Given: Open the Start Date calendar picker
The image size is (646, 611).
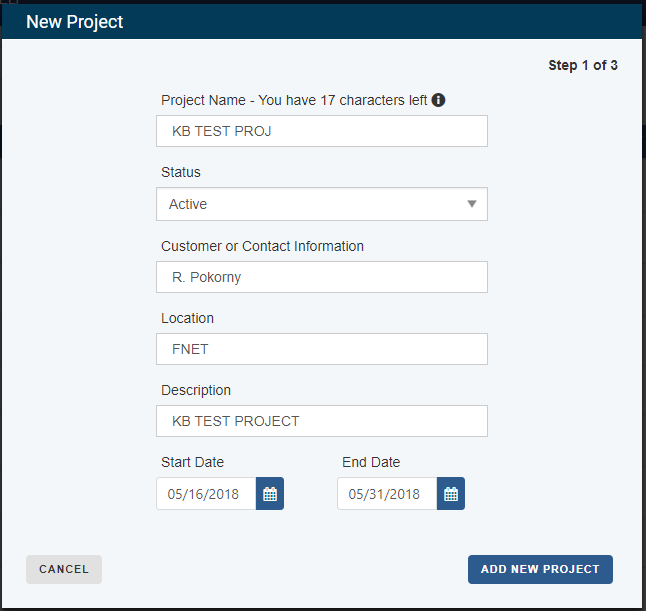Looking at the screenshot, I should coord(270,494).
